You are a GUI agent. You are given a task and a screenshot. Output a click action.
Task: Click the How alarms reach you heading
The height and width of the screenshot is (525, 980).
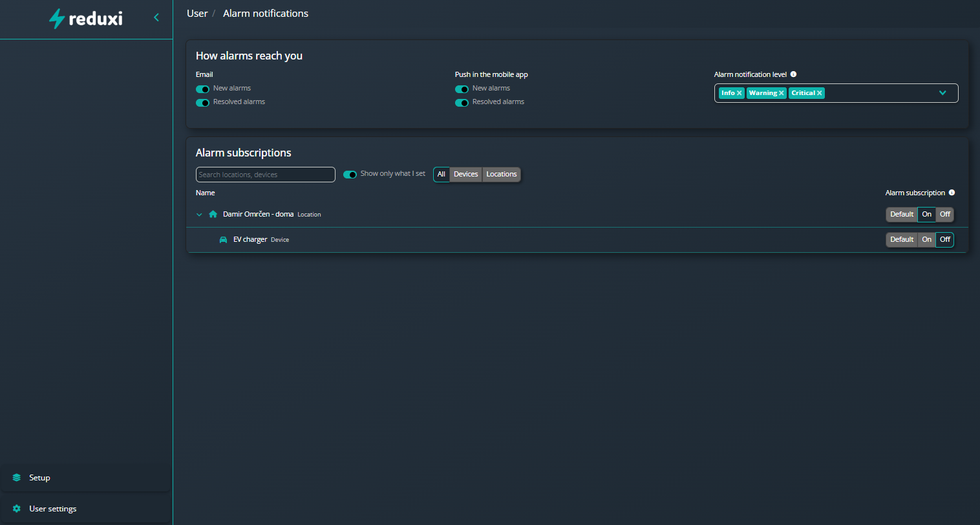249,56
